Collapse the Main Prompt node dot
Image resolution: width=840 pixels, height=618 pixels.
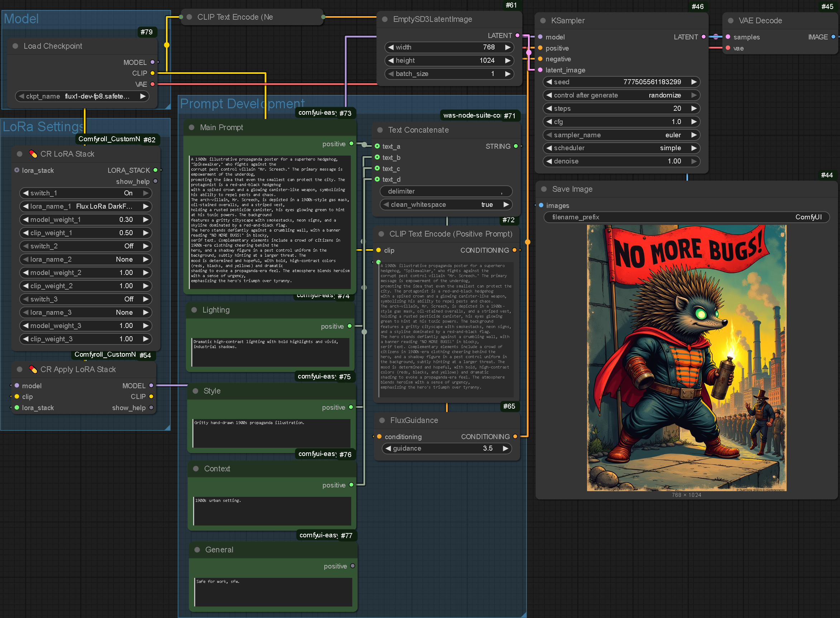[x=191, y=128]
